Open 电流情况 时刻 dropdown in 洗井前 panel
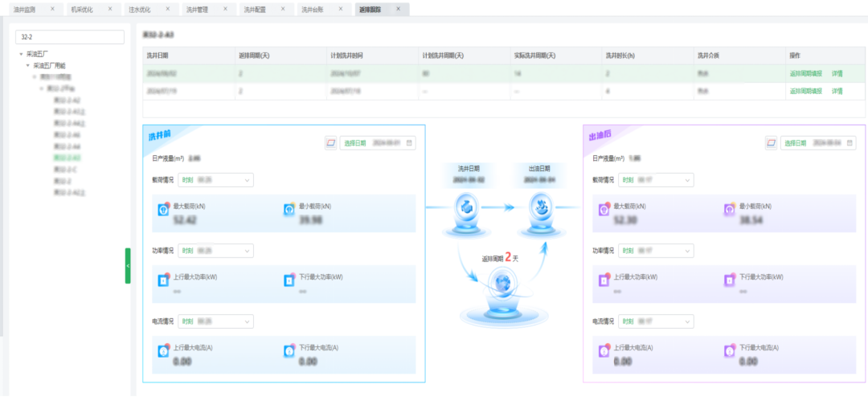The image size is (868, 401). point(215,321)
